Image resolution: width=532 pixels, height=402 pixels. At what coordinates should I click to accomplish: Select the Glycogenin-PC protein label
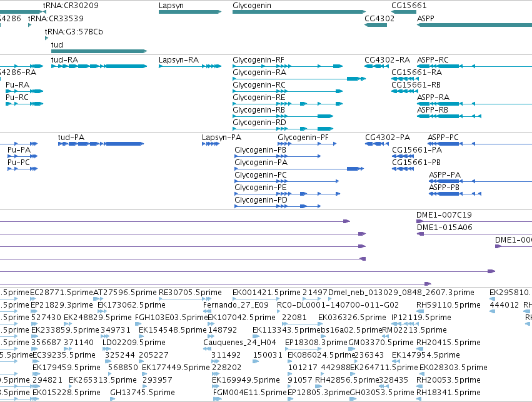coord(261,175)
